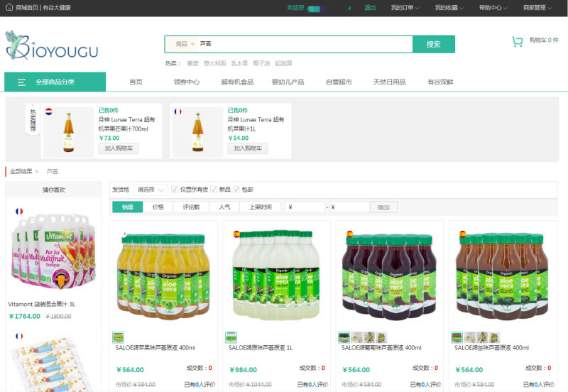This screenshot has width=568, height=392.
Task: Open 自营超市 nav item
Action: 339,82
